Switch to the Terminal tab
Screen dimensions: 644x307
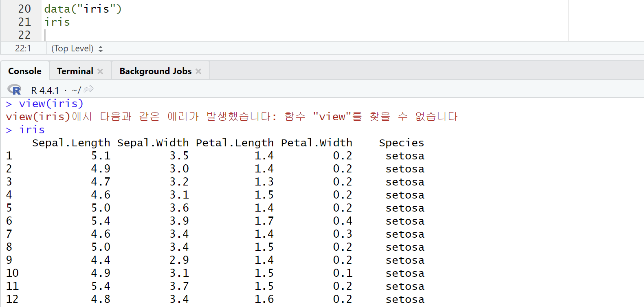tap(75, 71)
